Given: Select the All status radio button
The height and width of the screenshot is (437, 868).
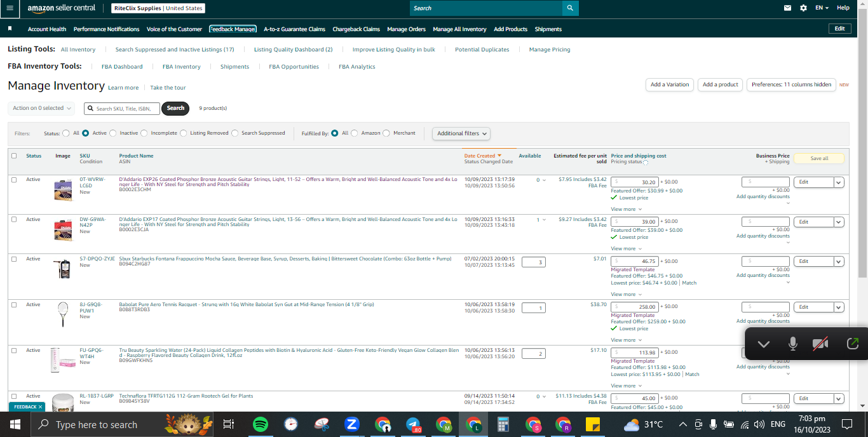Looking at the screenshot, I should point(66,133).
